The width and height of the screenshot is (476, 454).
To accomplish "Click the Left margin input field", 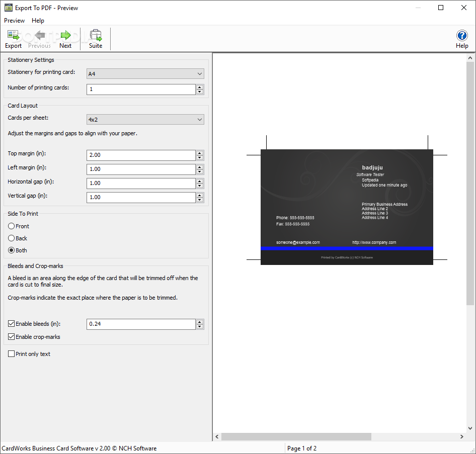I will click(141, 169).
